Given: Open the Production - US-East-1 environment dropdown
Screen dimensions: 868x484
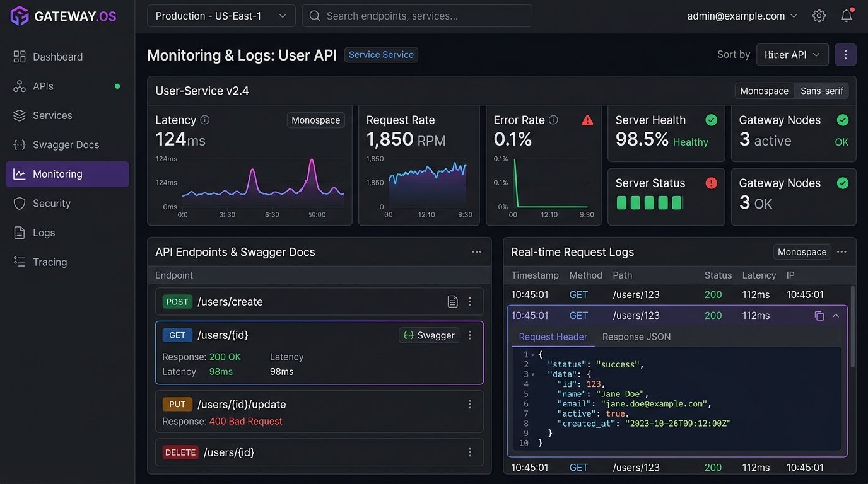Looking at the screenshot, I should pyautogui.click(x=221, y=16).
